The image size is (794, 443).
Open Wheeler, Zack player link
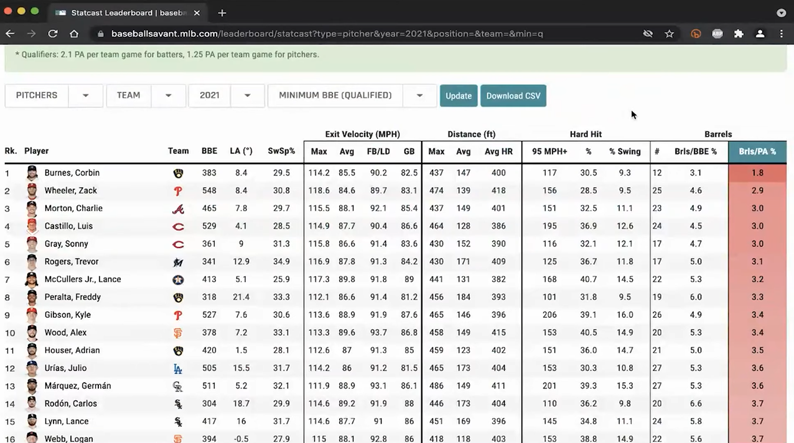pos(70,190)
